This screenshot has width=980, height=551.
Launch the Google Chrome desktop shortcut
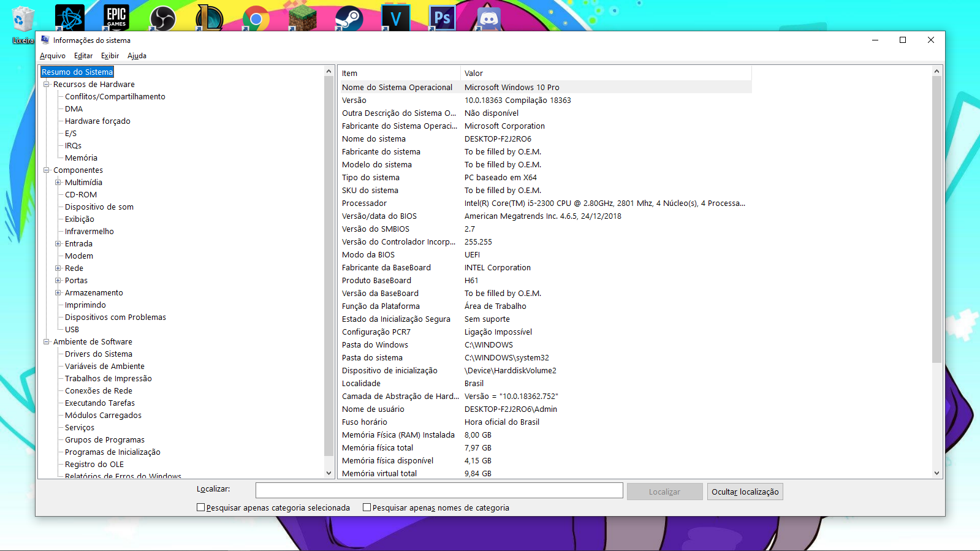(256, 18)
